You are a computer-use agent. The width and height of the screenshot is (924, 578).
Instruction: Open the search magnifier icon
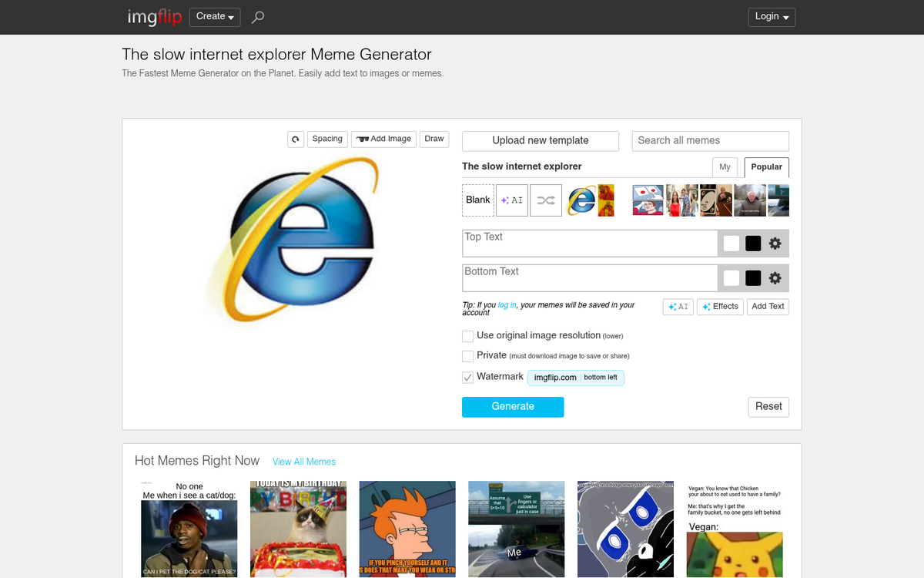tap(258, 17)
